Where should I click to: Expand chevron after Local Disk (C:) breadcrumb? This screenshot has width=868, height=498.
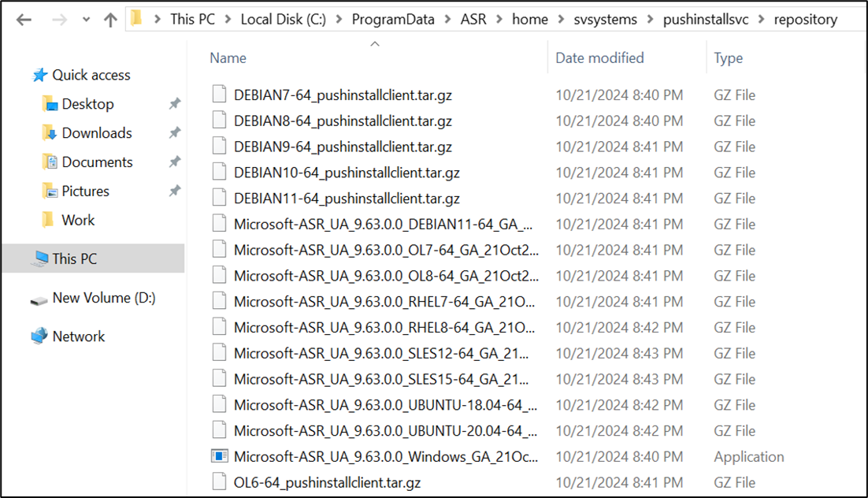point(339,20)
